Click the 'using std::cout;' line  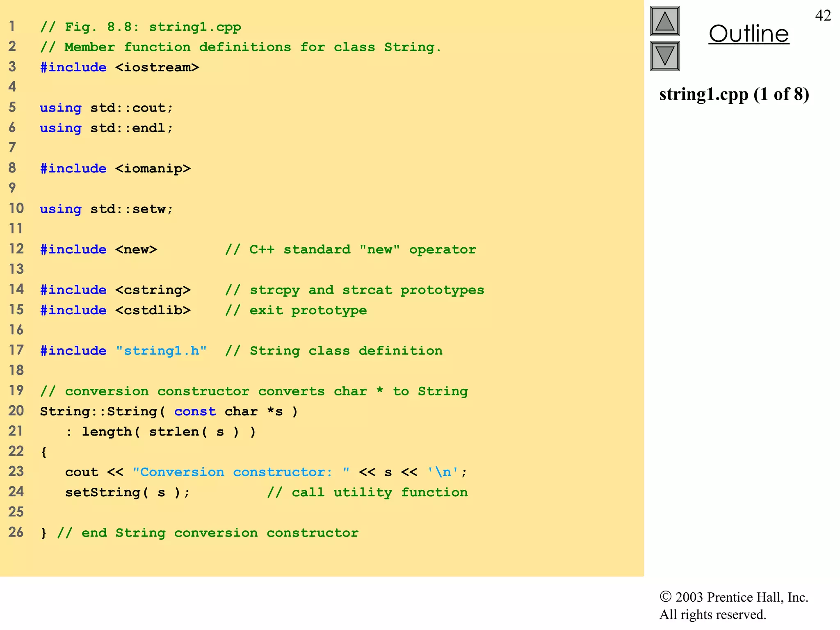coord(107,108)
